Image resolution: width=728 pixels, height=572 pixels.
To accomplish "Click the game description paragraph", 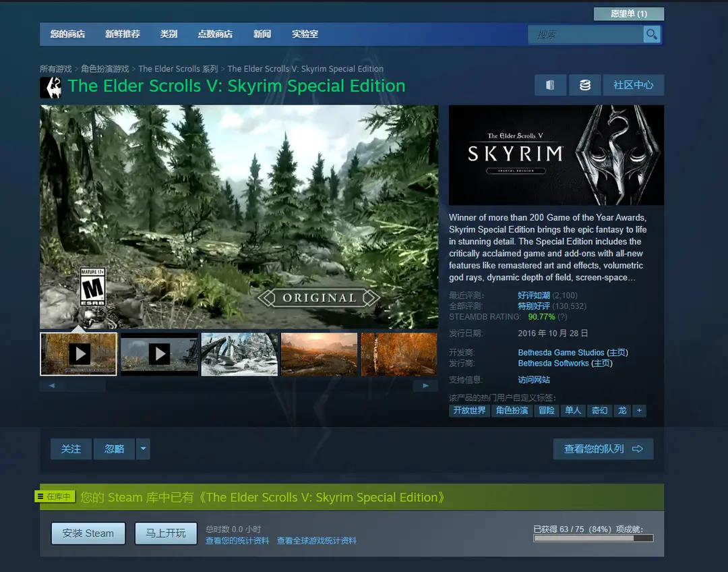I will (548, 248).
